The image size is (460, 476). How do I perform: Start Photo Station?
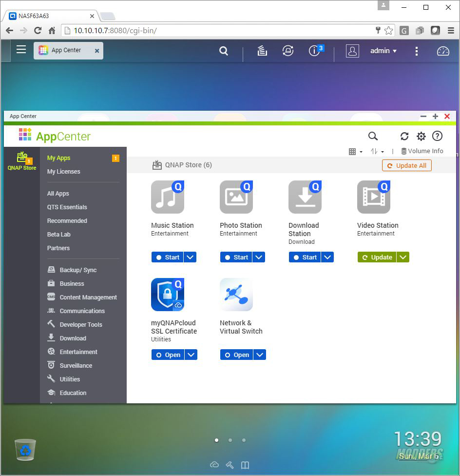[x=236, y=257]
